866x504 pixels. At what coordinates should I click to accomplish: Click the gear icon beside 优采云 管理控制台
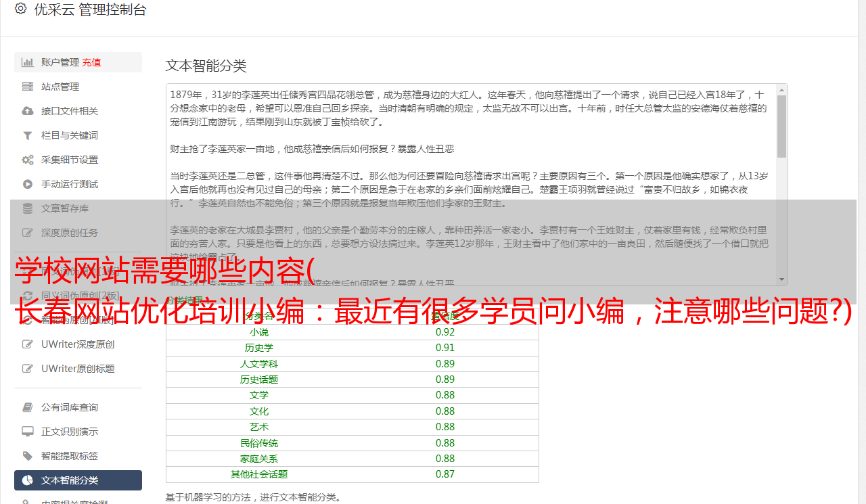(20, 9)
